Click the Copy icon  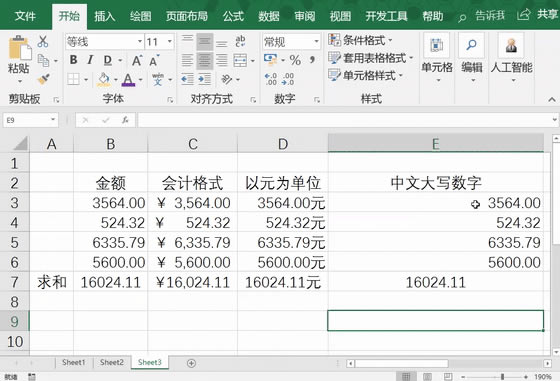(44, 60)
